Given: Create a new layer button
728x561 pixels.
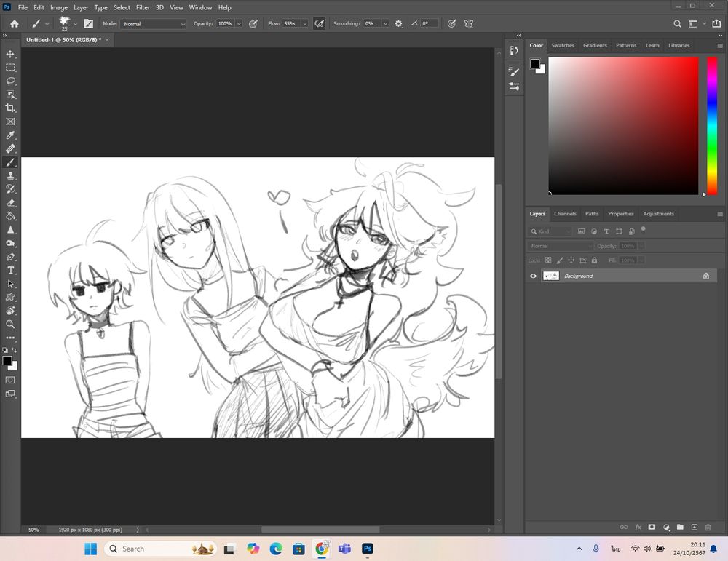Looking at the screenshot, I should coord(694,527).
